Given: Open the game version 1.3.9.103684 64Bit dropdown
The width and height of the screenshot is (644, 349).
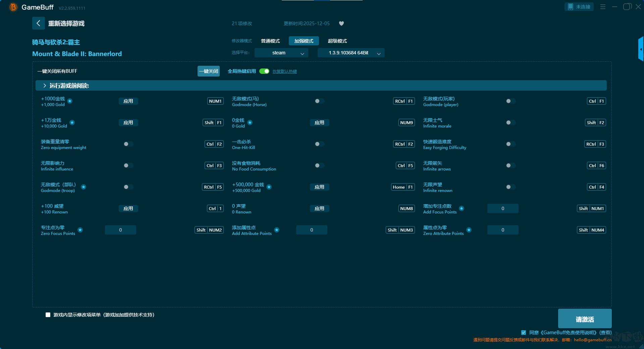Looking at the screenshot, I should pyautogui.click(x=351, y=53).
